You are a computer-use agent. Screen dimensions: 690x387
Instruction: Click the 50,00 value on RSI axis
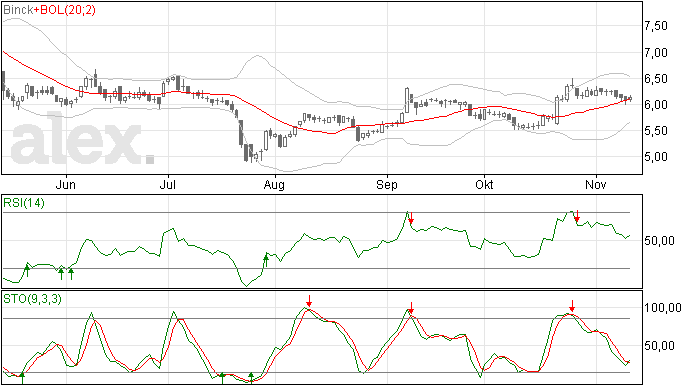tap(659, 241)
